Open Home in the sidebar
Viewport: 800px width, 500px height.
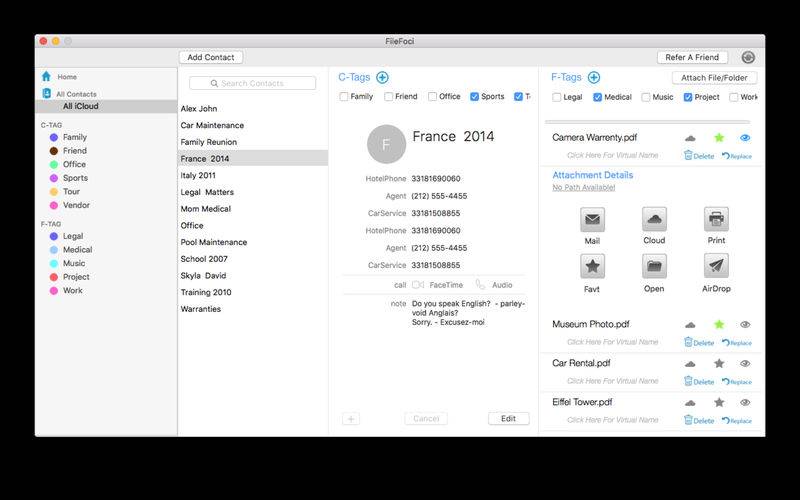[x=66, y=77]
